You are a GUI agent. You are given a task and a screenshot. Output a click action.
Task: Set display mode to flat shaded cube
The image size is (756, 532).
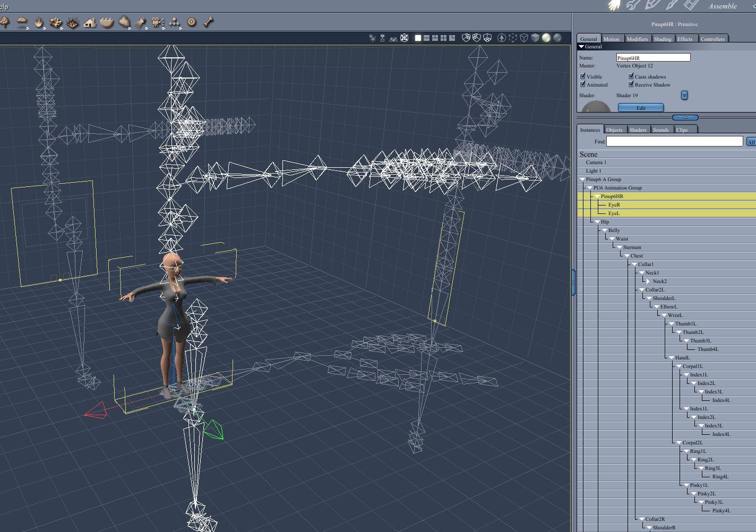(x=535, y=38)
